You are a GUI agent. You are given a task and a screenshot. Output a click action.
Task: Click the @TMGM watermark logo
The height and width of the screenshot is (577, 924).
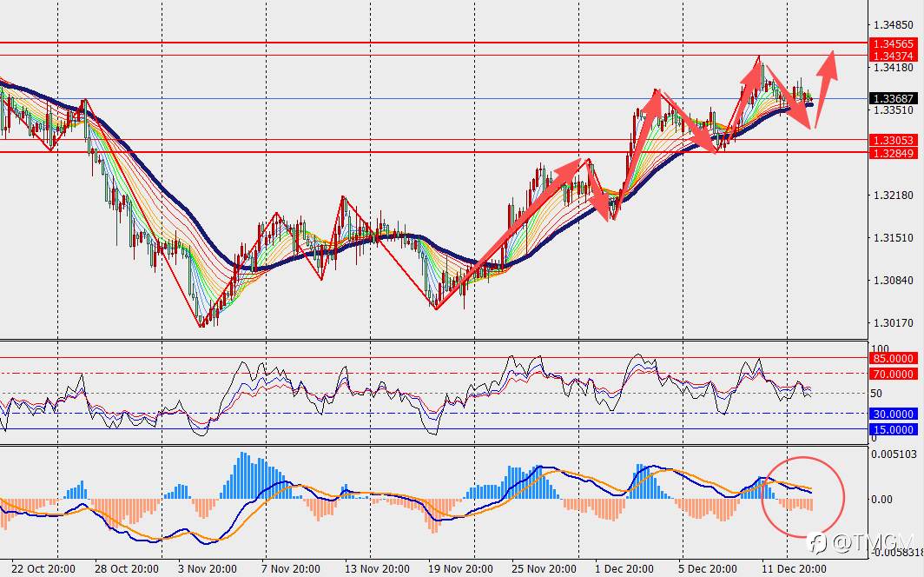[x=862, y=543]
